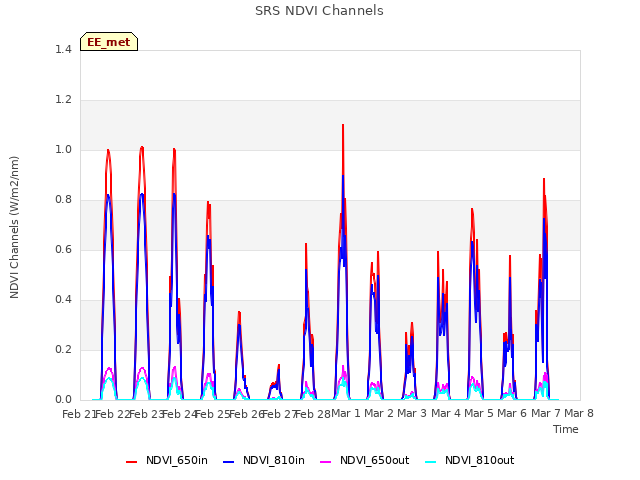Click the 0.6 y-axis tick label

coord(63,249)
